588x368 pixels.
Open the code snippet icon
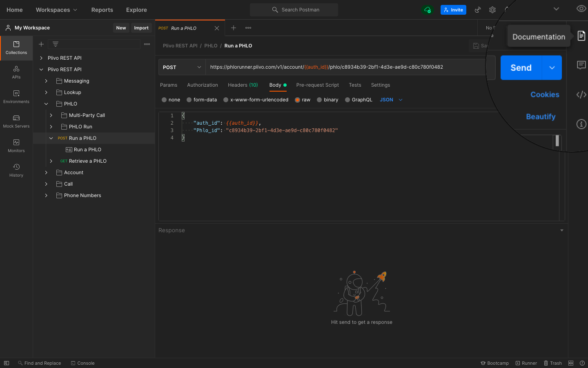click(x=581, y=94)
